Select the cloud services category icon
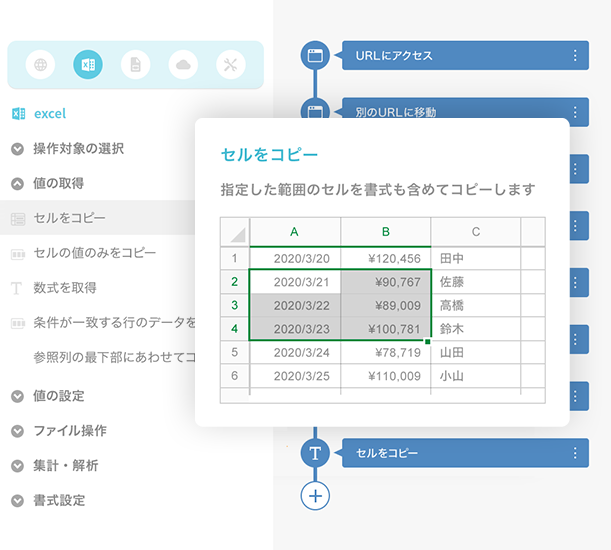 [183, 64]
